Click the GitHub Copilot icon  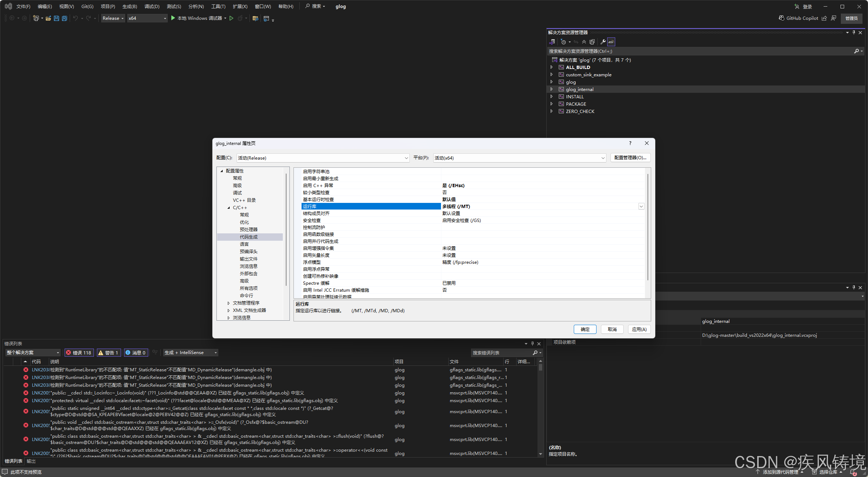(781, 18)
